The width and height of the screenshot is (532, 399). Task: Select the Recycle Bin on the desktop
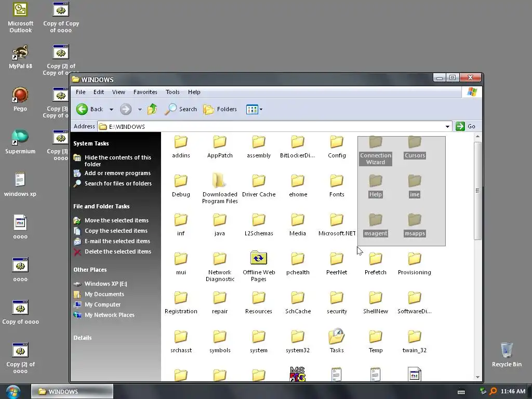coord(507,355)
